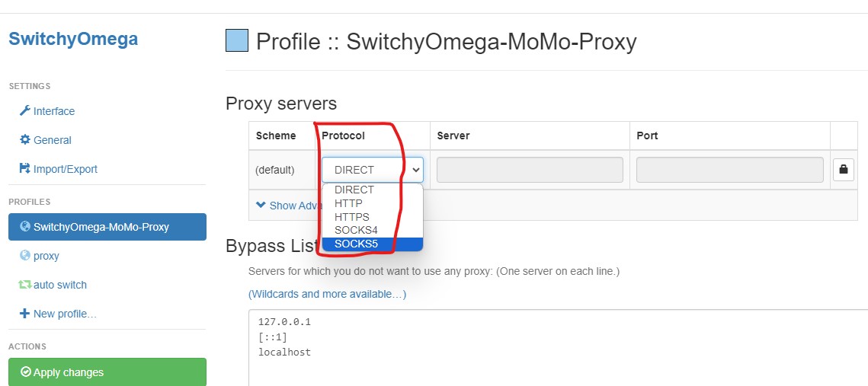
Task: Click the Import/Export save icon
Action: (x=25, y=169)
